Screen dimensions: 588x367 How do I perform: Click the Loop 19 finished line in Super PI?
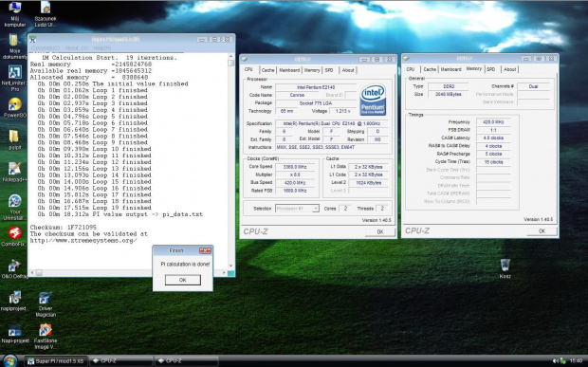click(94, 208)
